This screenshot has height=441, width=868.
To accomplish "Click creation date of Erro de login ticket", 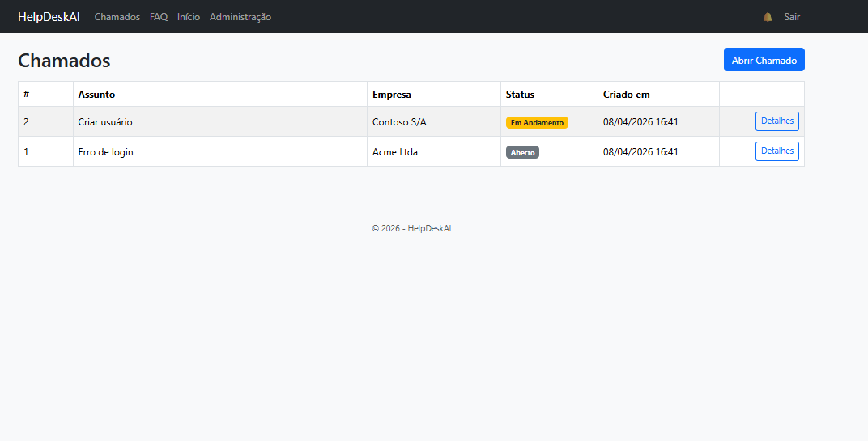I will pyautogui.click(x=658, y=151).
